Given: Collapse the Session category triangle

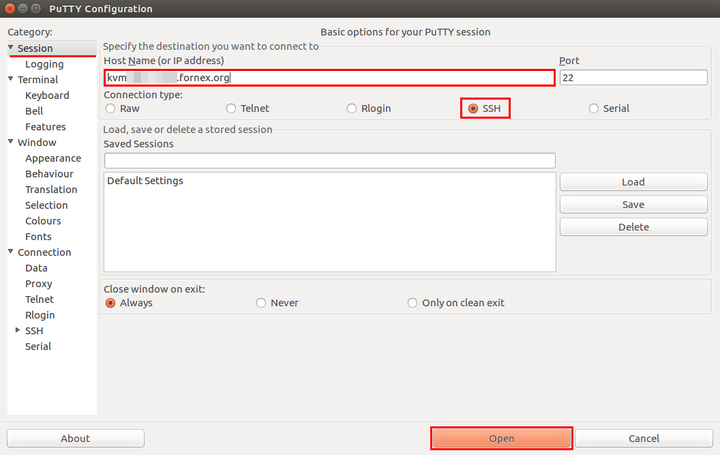Looking at the screenshot, I should [11, 47].
